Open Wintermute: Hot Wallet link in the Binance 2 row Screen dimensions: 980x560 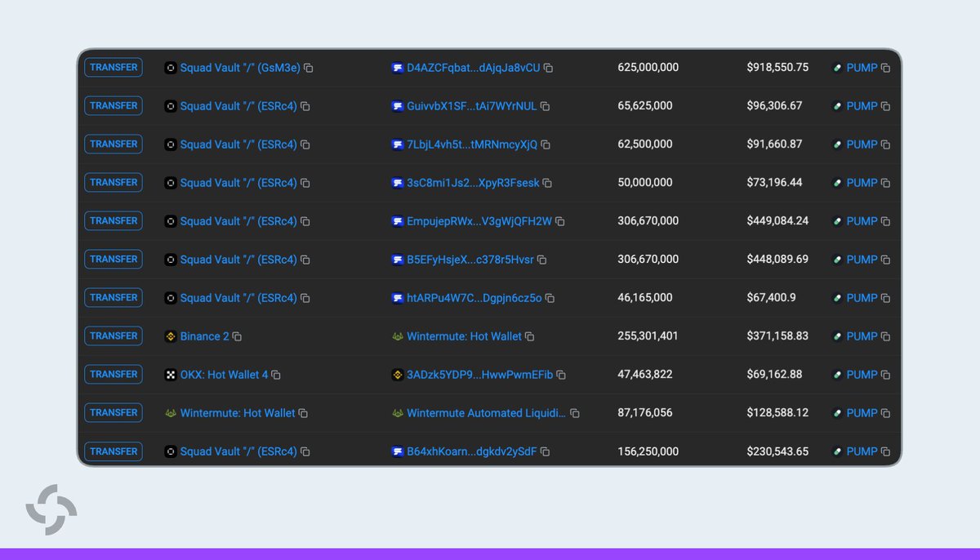464,336
